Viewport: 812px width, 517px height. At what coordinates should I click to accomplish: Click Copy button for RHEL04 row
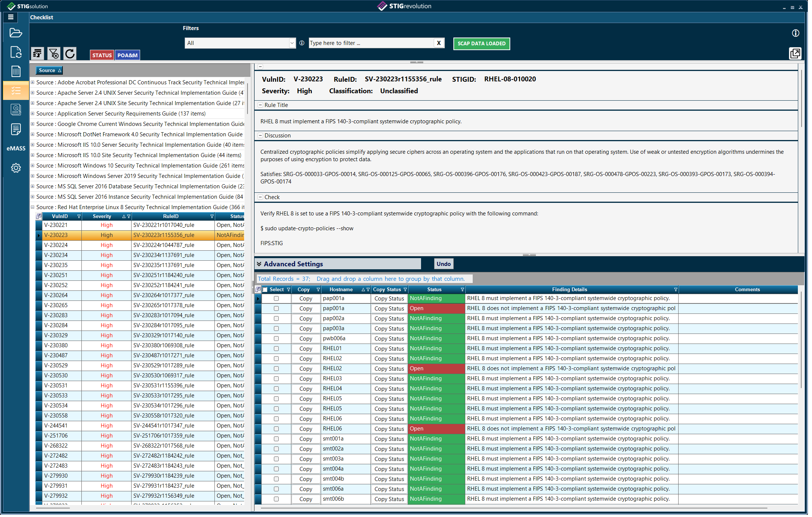click(306, 389)
